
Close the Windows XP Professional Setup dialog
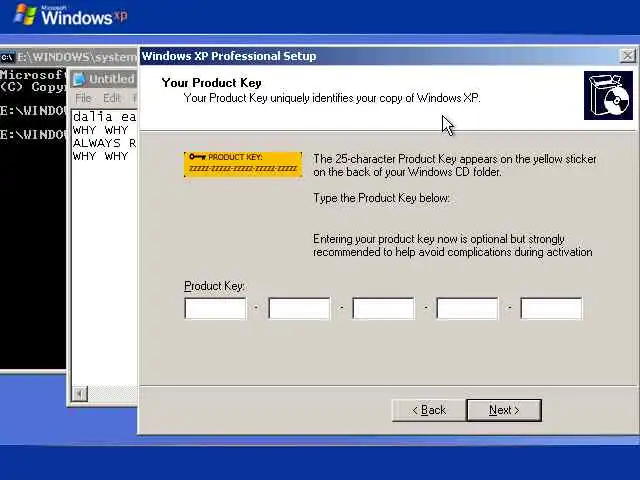[628, 56]
